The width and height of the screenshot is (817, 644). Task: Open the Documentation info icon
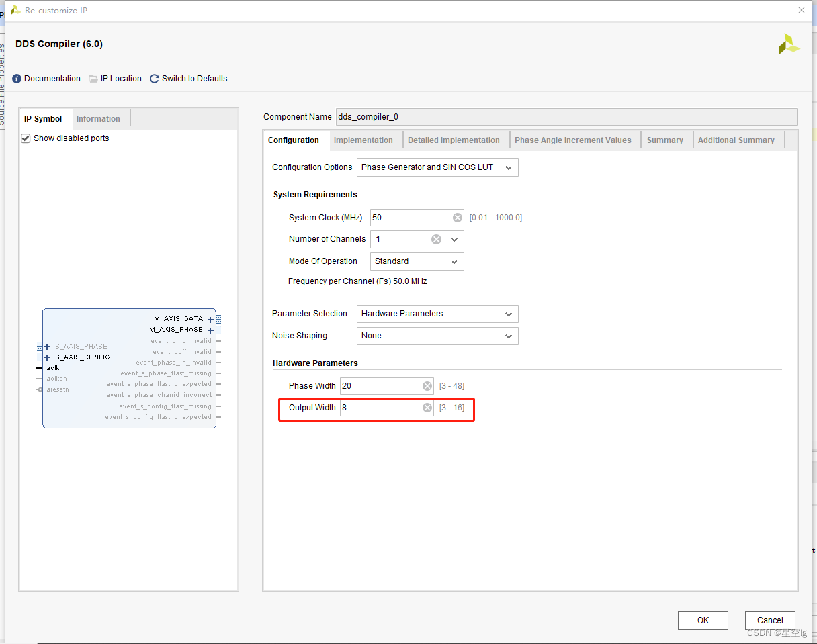point(17,79)
